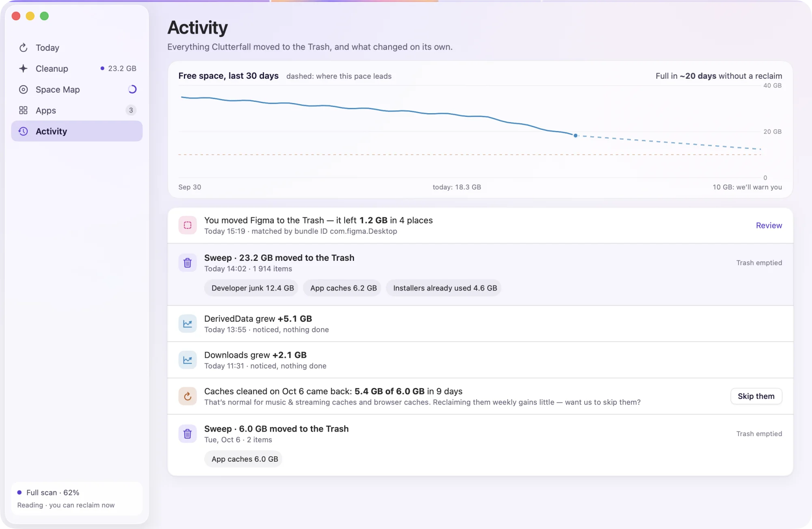812x529 pixels.
Task: Click the 'today: 18.3 GB' chart label
Action: pyautogui.click(x=457, y=187)
